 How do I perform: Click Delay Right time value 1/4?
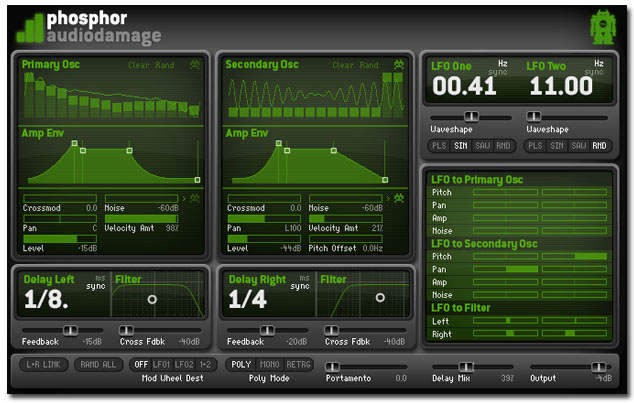[247, 300]
